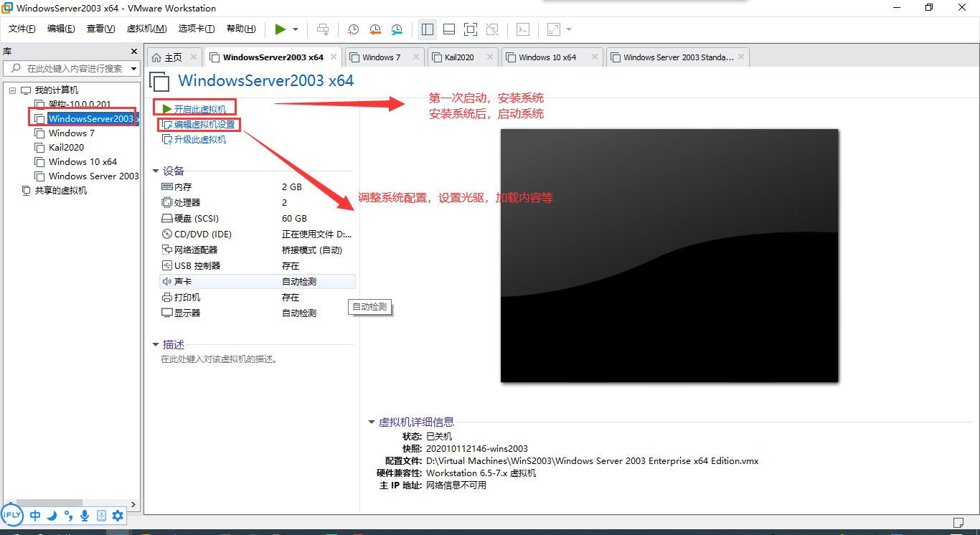
Task: Switch to the Windows Server 2003 Standa... tab
Action: (678, 57)
